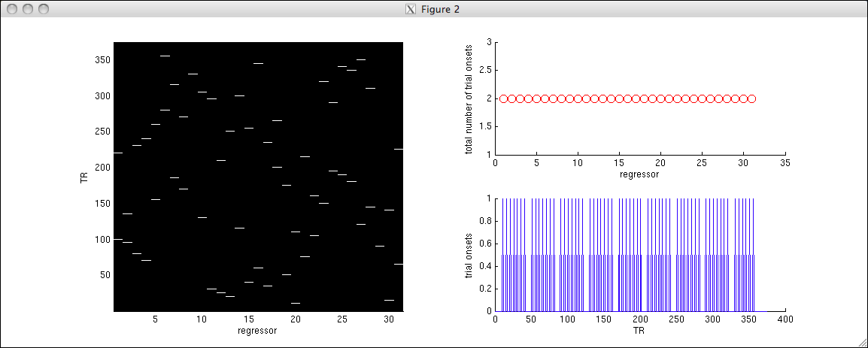Image resolution: width=868 pixels, height=348 pixels.
Task: Select the last red circle marker at regressor 31
Action: pos(751,98)
